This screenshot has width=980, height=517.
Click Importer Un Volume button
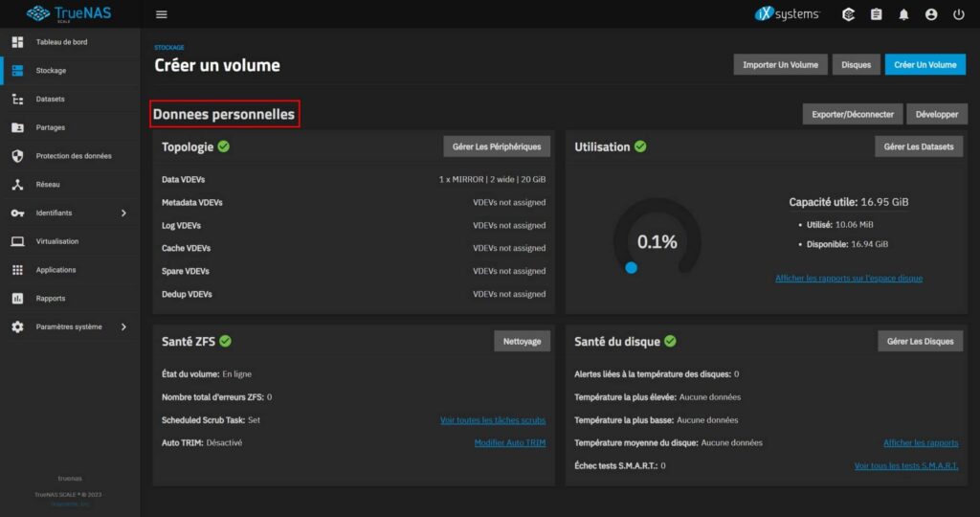point(780,64)
